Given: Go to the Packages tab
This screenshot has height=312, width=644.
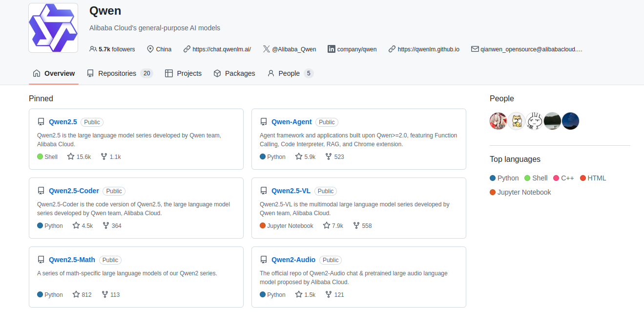Looking at the screenshot, I should [234, 73].
